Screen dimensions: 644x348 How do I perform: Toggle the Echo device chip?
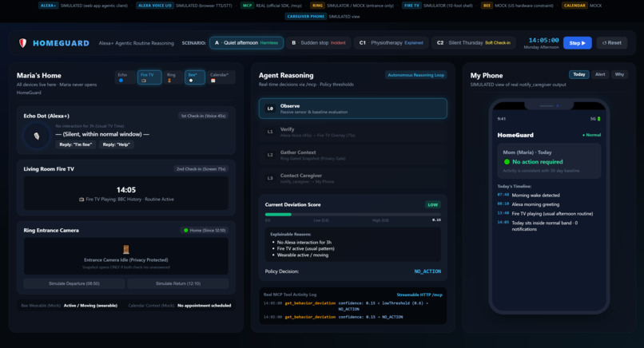tap(125, 77)
